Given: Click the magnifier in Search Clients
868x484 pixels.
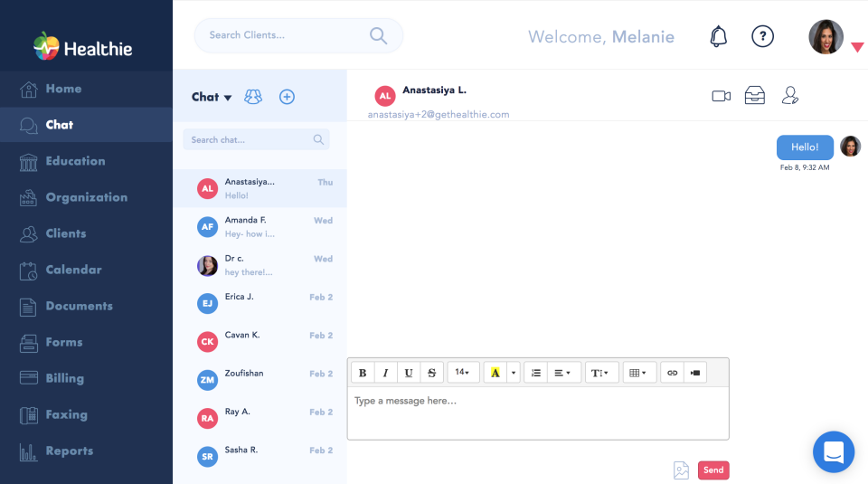Looking at the screenshot, I should coord(378,35).
